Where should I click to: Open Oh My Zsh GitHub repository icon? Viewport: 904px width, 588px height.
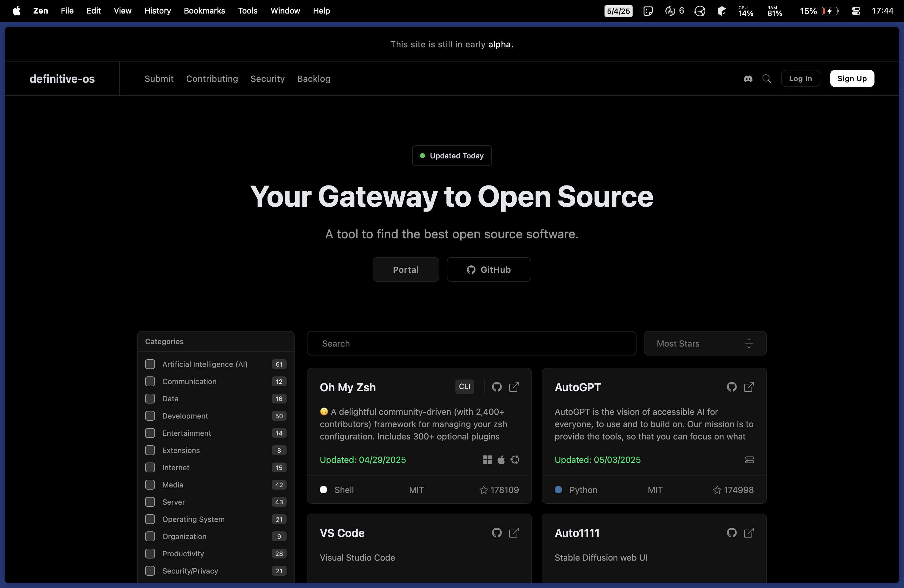(497, 387)
